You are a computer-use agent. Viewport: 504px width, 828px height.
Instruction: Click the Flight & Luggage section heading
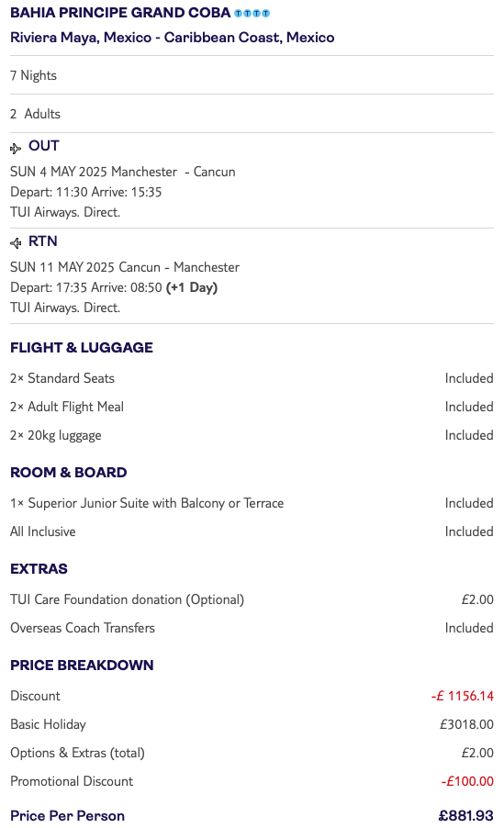coord(82,348)
